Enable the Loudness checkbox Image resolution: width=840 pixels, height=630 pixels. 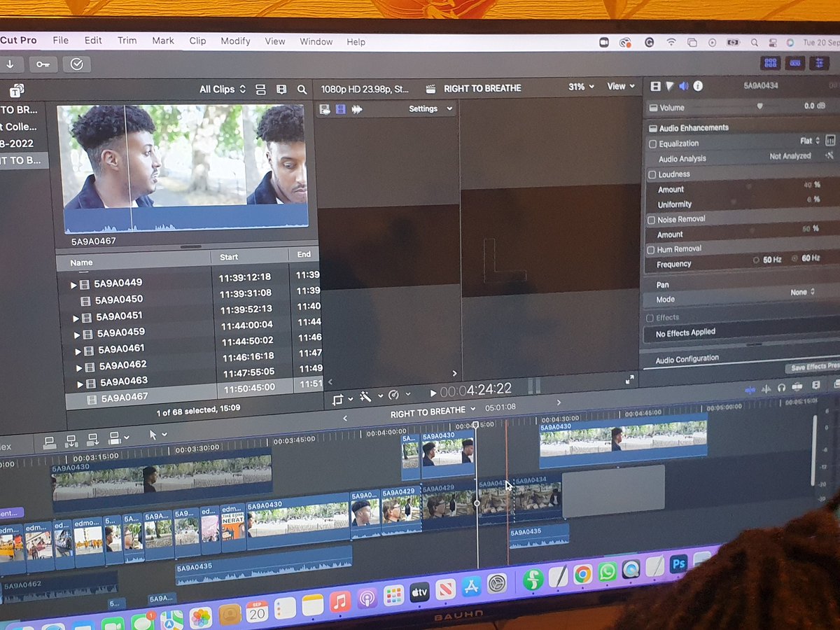click(652, 175)
